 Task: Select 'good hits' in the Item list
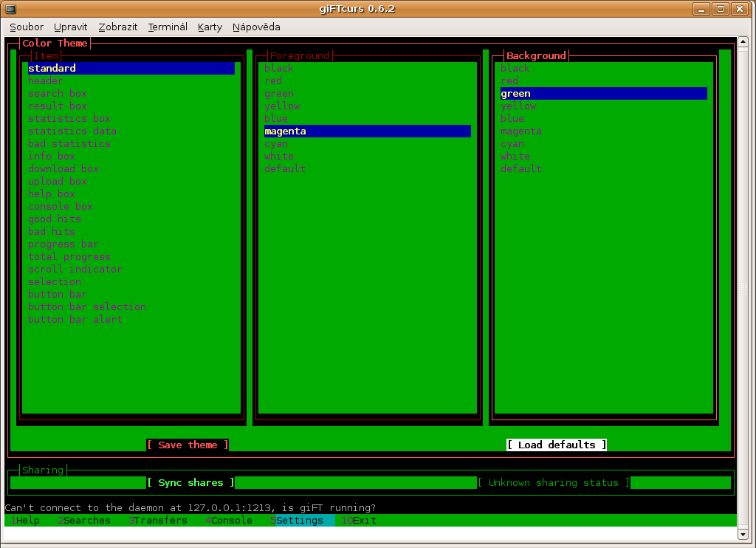tap(55, 219)
